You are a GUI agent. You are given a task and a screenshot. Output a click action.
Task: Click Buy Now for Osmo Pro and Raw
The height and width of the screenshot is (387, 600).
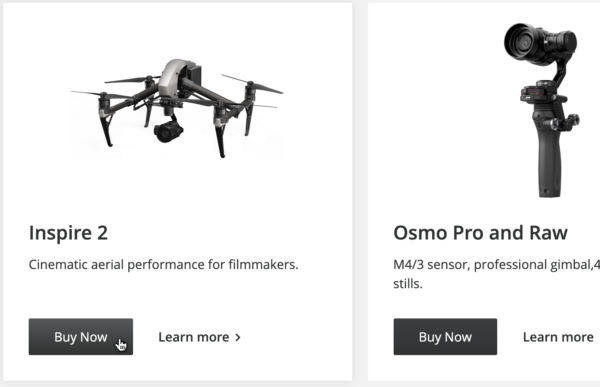coord(445,336)
